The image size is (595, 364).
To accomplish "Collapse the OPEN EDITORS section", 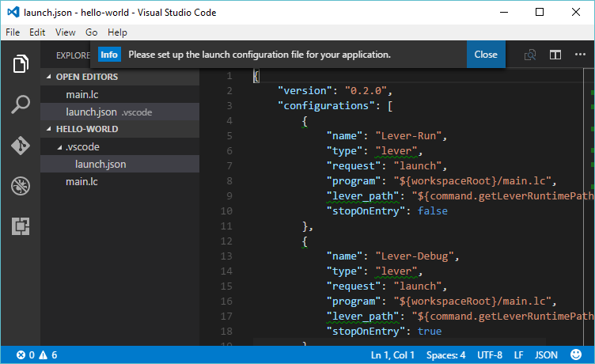I will [86, 77].
